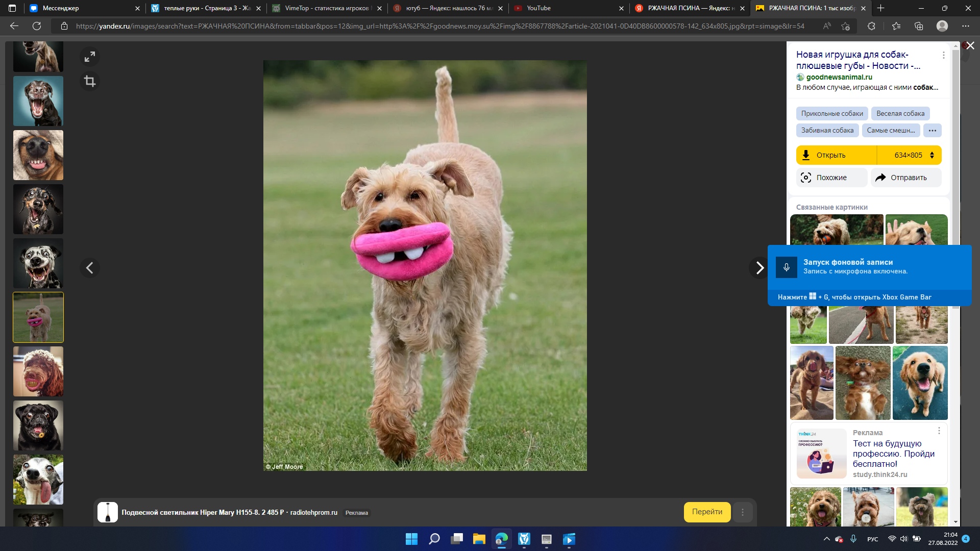
Task: Go to next image arrow
Action: 759,268
